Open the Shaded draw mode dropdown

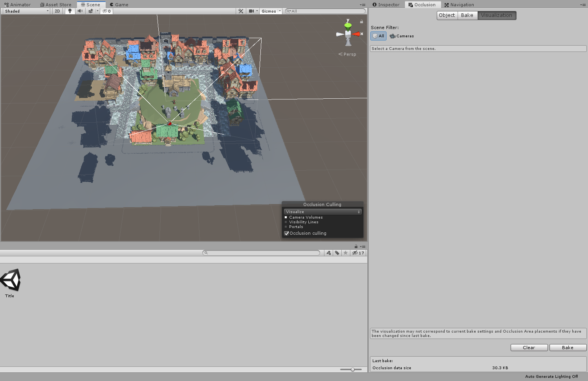point(26,11)
